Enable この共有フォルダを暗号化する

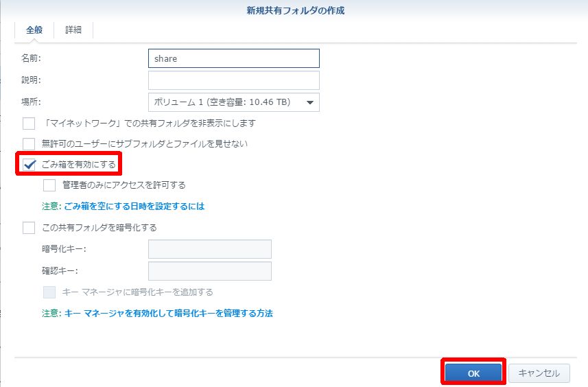tap(29, 228)
